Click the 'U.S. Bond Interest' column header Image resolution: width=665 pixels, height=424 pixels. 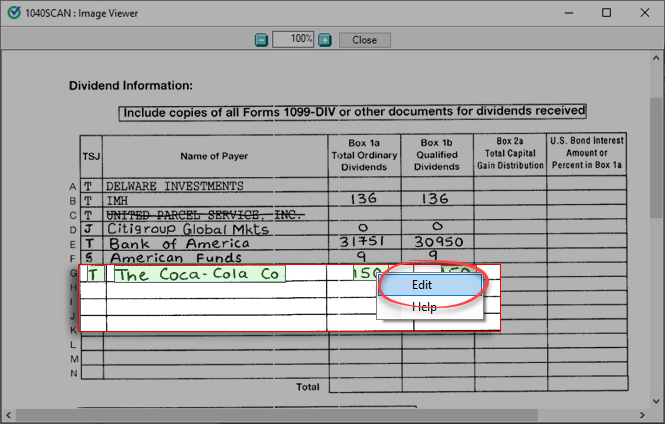pyautogui.click(x=587, y=153)
